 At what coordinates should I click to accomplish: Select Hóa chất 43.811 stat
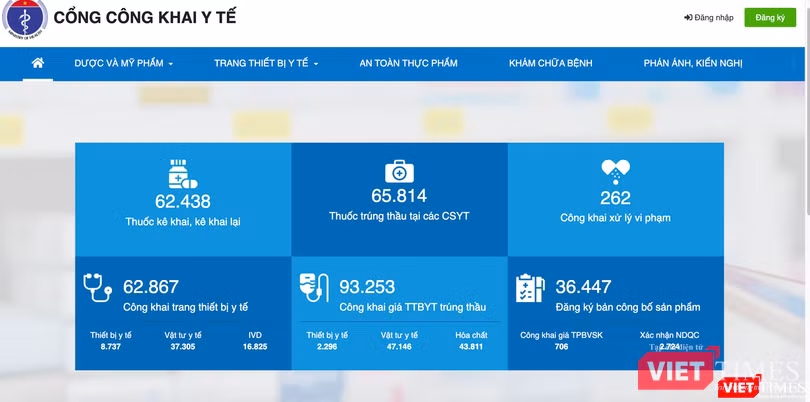[471, 341]
